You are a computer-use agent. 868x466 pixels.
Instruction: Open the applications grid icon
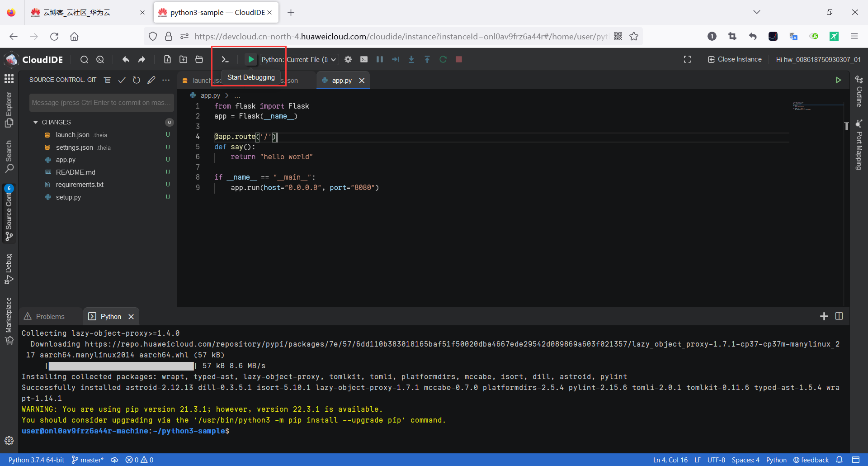coord(9,79)
